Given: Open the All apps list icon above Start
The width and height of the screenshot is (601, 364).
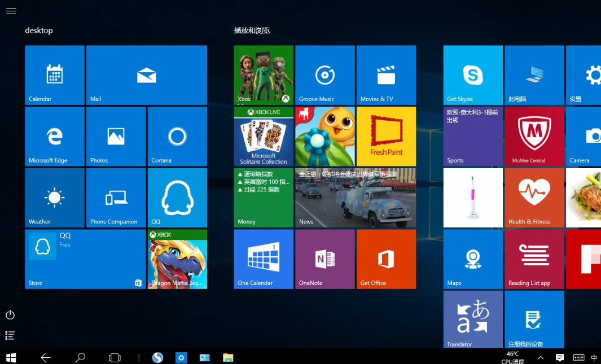Looking at the screenshot, I should tap(10, 335).
